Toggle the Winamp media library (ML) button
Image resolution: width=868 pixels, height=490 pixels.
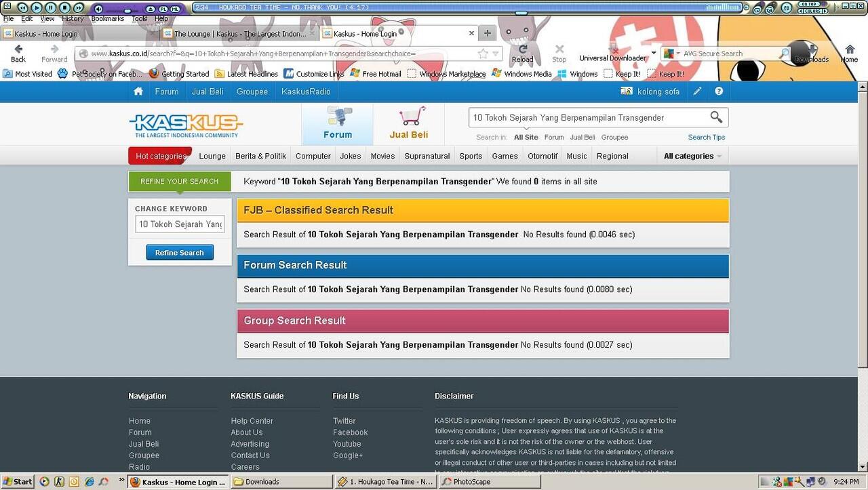click(175, 9)
